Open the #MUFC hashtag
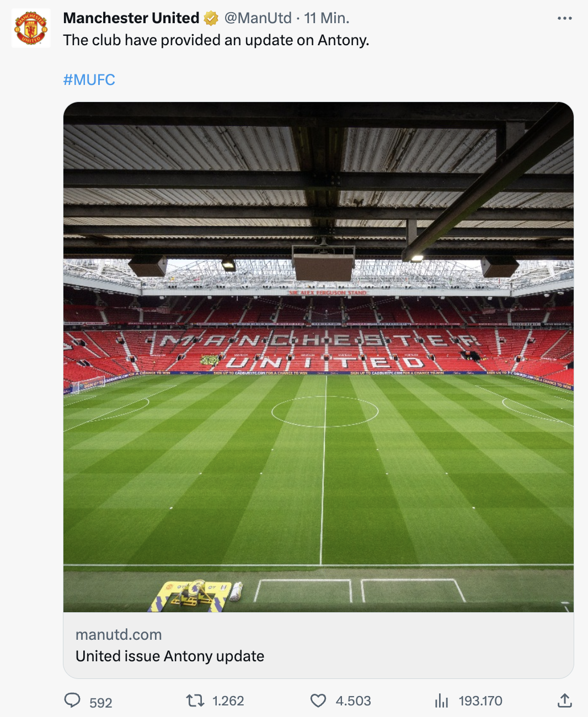This screenshot has width=588, height=717. coord(89,80)
